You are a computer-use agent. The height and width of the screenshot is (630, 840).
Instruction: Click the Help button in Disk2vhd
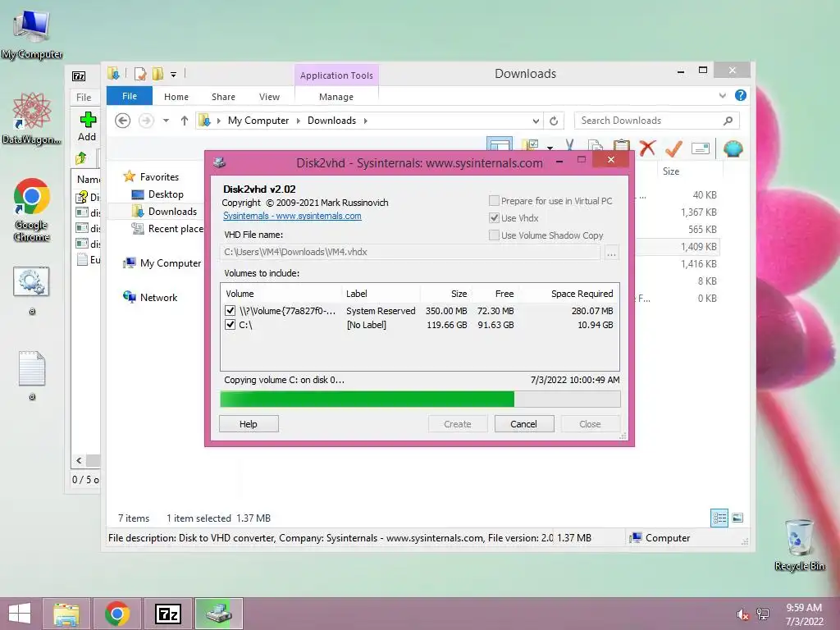tap(249, 424)
